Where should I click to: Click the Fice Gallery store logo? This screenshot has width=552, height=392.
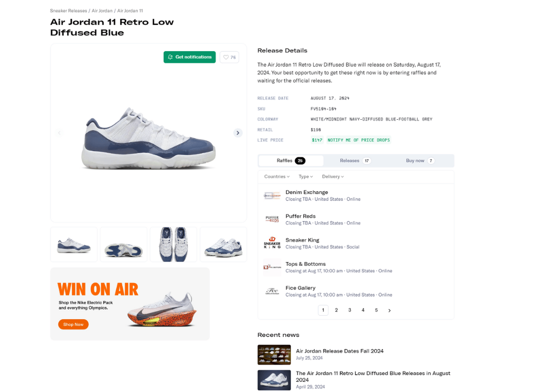point(272,291)
